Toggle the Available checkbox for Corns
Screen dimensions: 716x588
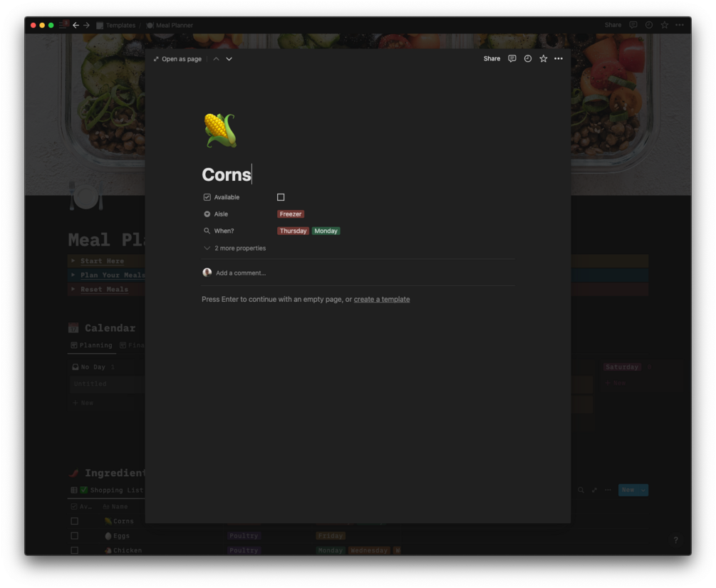point(281,197)
